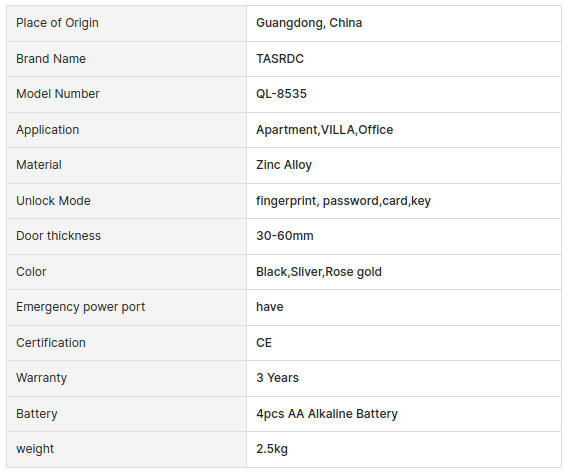This screenshot has height=472, width=565.
Task: Select the Black,Sliver,Rose gold value
Action: tap(319, 272)
